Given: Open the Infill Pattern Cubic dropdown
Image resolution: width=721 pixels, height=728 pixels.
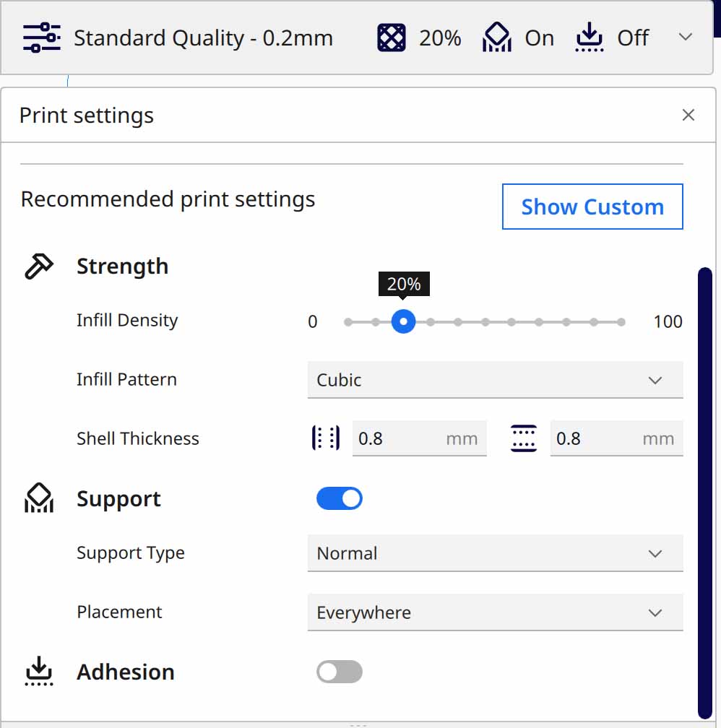Looking at the screenshot, I should [495, 380].
